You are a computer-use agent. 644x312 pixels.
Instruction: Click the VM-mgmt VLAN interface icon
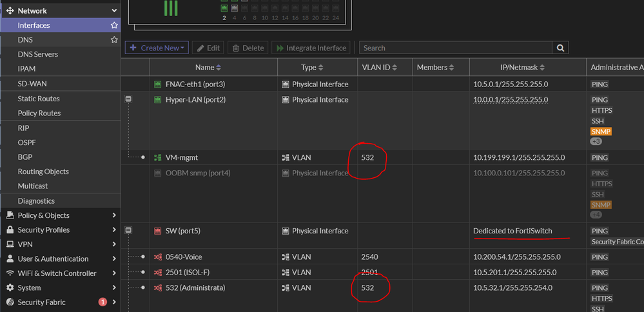click(158, 158)
